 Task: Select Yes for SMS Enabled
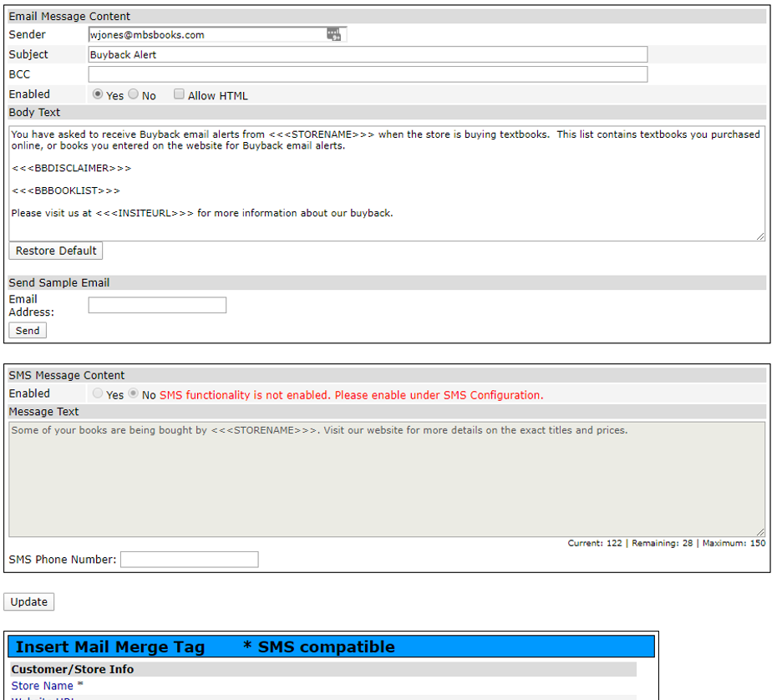pos(98,394)
